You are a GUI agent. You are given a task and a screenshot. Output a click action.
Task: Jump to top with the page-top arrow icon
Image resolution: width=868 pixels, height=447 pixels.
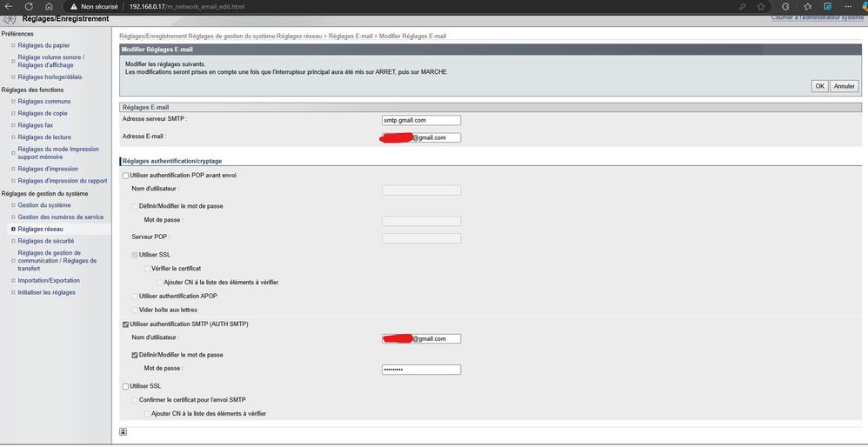[123, 431]
